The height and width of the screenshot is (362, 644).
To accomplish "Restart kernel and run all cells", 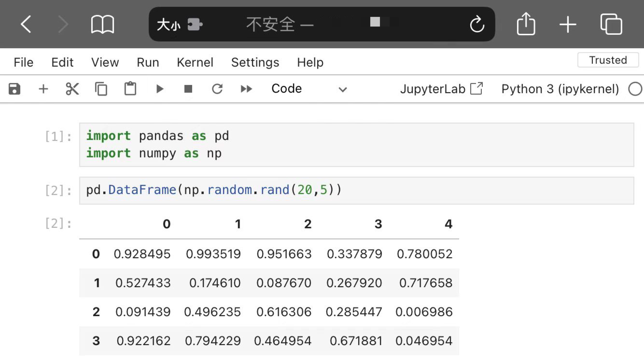I will [246, 89].
